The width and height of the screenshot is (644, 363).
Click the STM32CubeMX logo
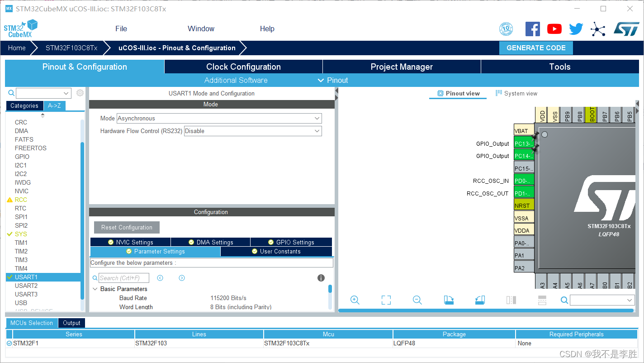tap(21, 29)
